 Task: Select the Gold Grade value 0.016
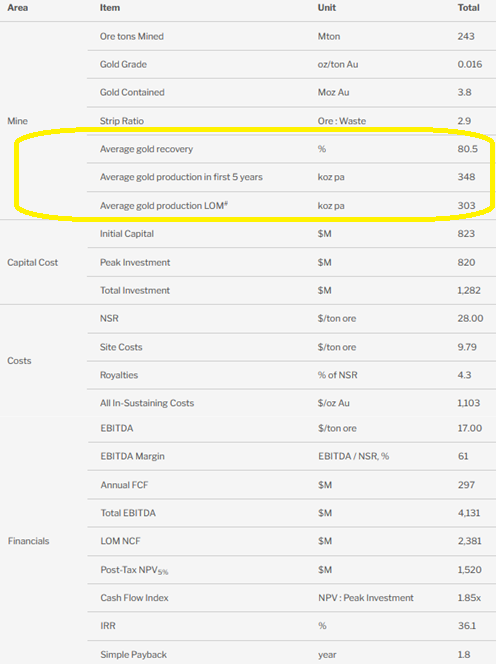(x=470, y=64)
